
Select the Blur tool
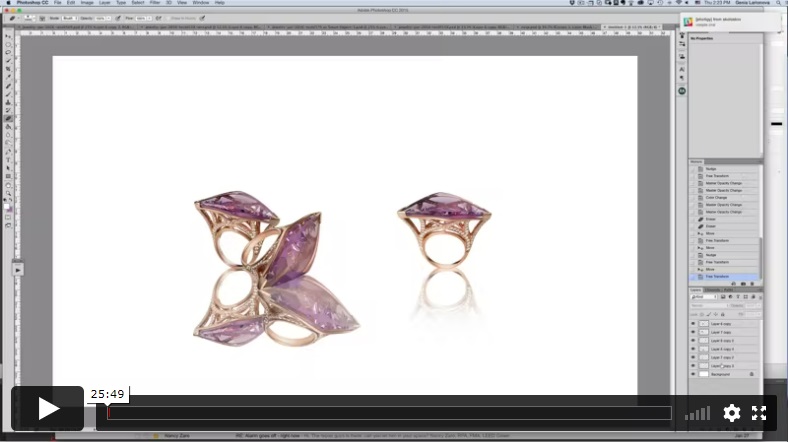pos(9,135)
